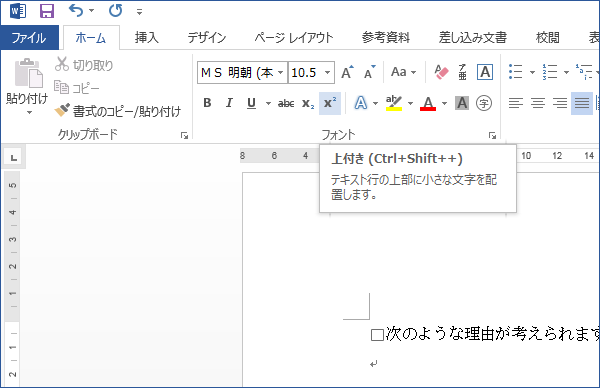Apply the yellow text highlight color
This screenshot has width=600, height=388.
394,103
